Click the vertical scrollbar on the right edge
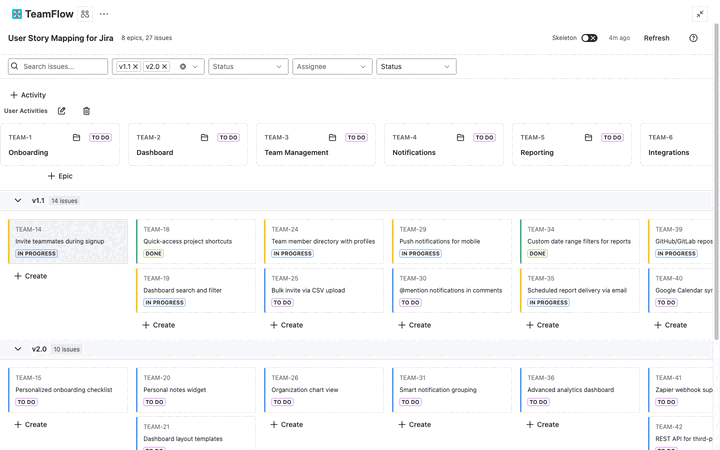The width and height of the screenshot is (720, 450). click(716, 181)
